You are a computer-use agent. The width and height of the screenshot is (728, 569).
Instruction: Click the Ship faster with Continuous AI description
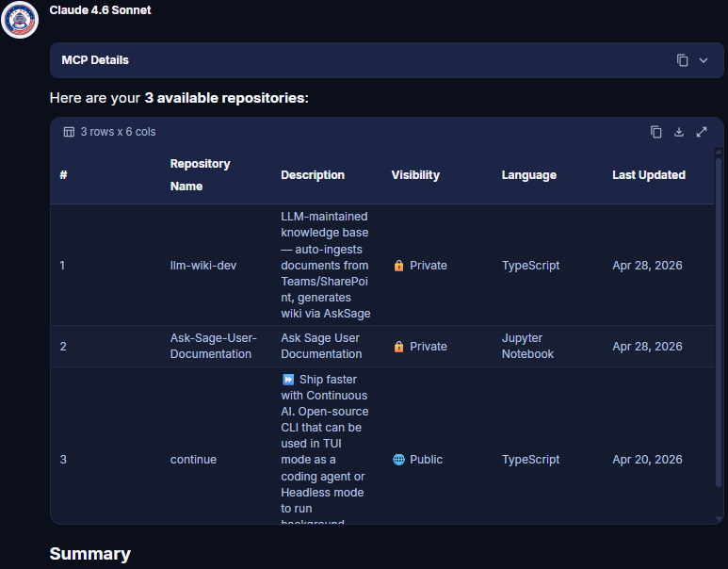(325, 447)
